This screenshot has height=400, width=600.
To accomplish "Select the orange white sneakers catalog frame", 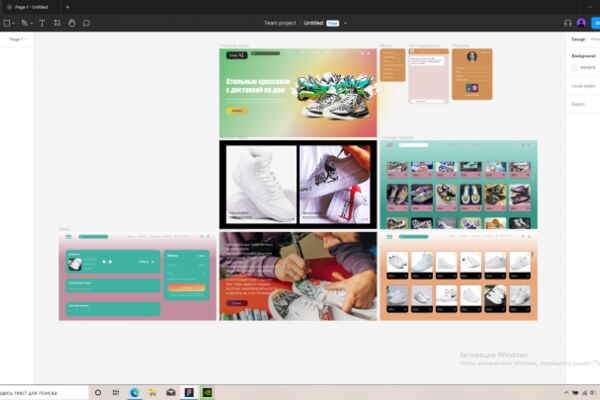I will pos(458,276).
